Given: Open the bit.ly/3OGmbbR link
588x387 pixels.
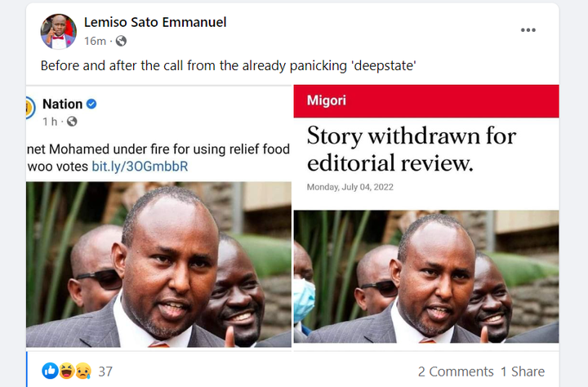Looking at the screenshot, I should point(140,166).
